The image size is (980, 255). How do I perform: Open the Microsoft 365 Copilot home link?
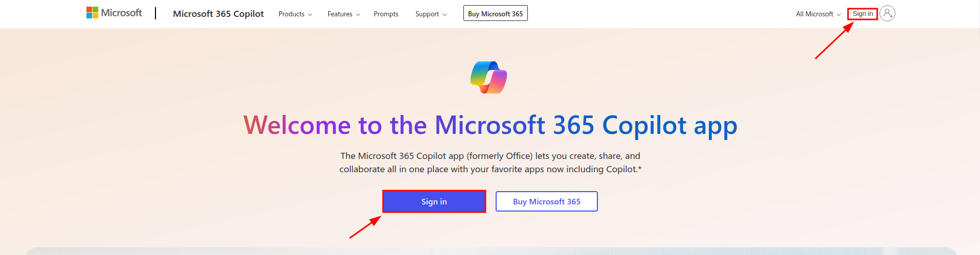(x=218, y=14)
